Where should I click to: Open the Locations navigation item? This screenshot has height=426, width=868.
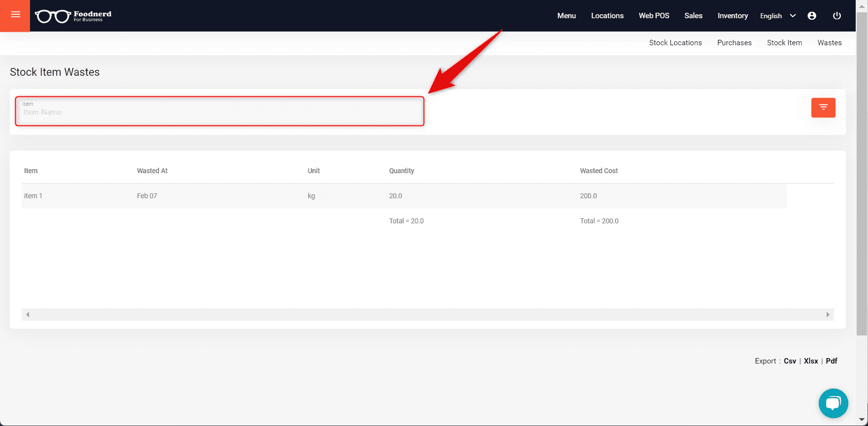[607, 16]
